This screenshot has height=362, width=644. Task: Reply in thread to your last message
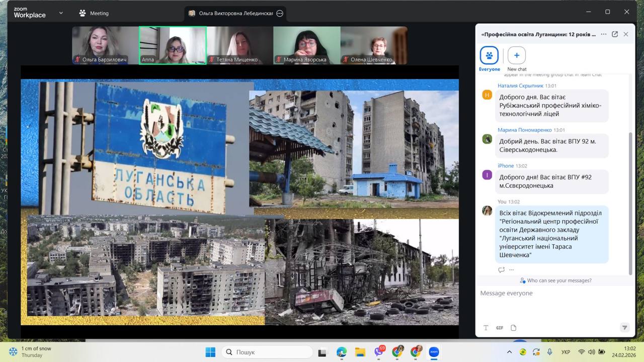[x=501, y=270]
